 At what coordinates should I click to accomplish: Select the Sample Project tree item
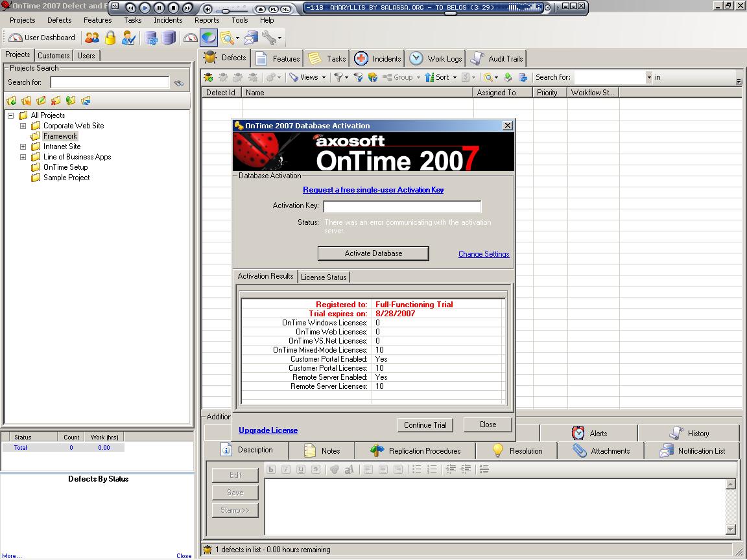click(66, 178)
